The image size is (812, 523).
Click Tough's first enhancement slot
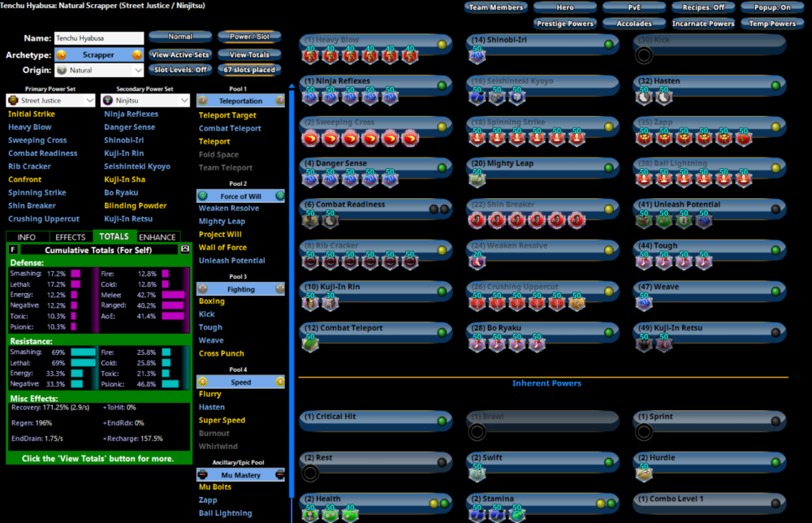[645, 260]
